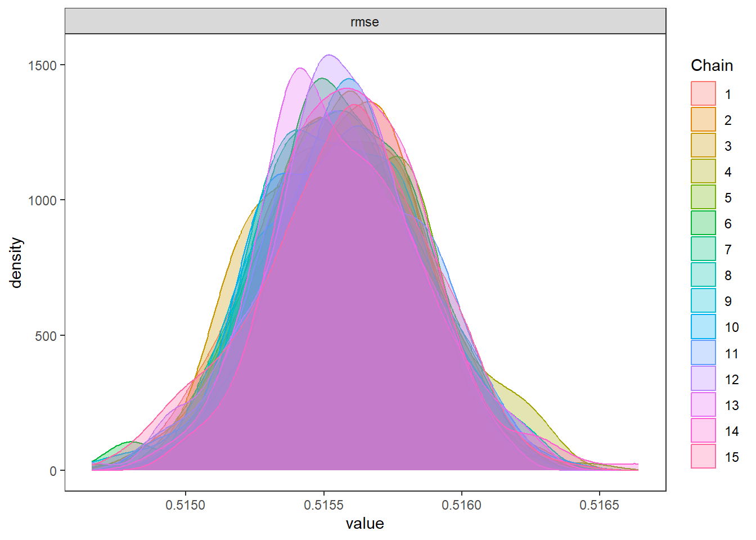Click the legend swatch for Chain 4

click(703, 172)
